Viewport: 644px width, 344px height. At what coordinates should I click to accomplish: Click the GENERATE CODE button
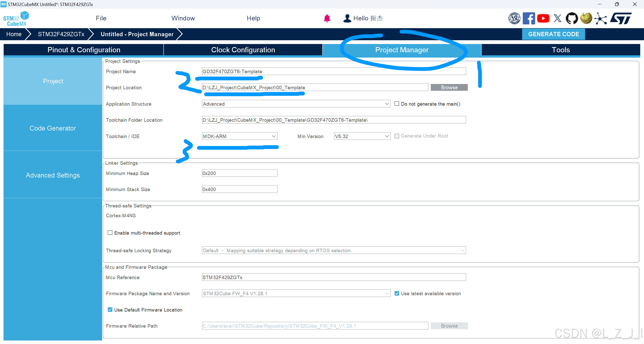tap(553, 34)
